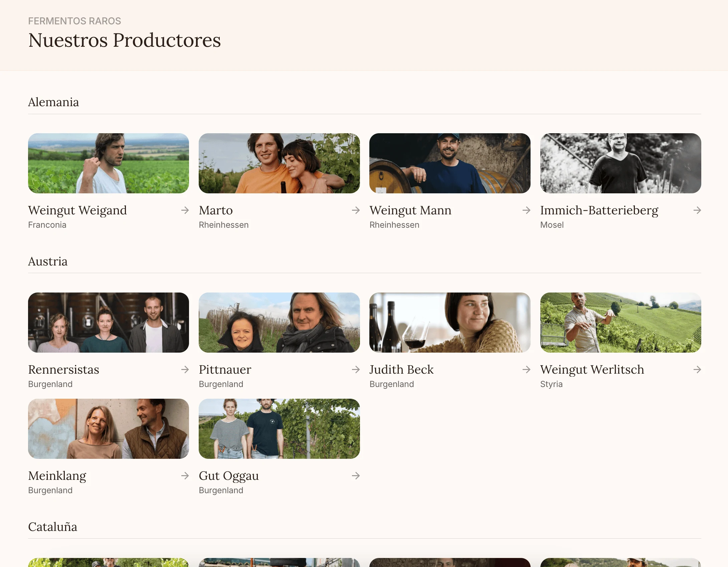The height and width of the screenshot is (567, 728).
Task: Click Burgenland under Rennersistas
Action: (x=50, y=384)
